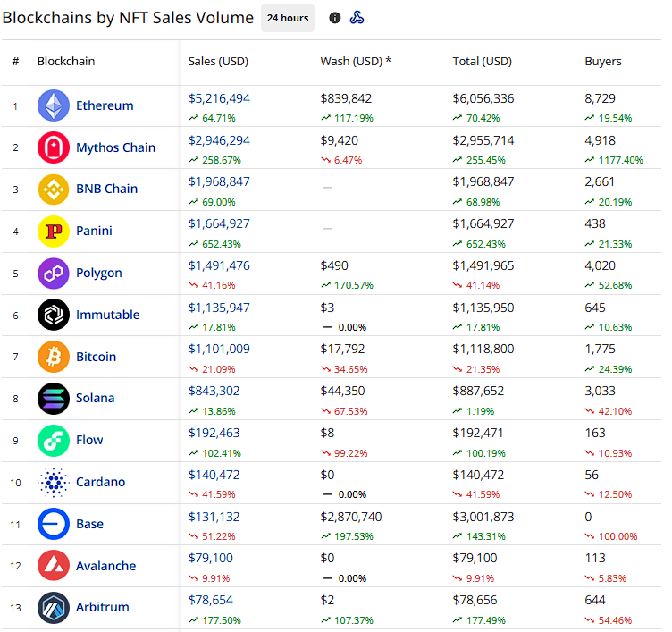Image resolution: width=672 pixels, height=632 pixels.
Task: Click Solana sales value $843,302
Action: (214, 391)
